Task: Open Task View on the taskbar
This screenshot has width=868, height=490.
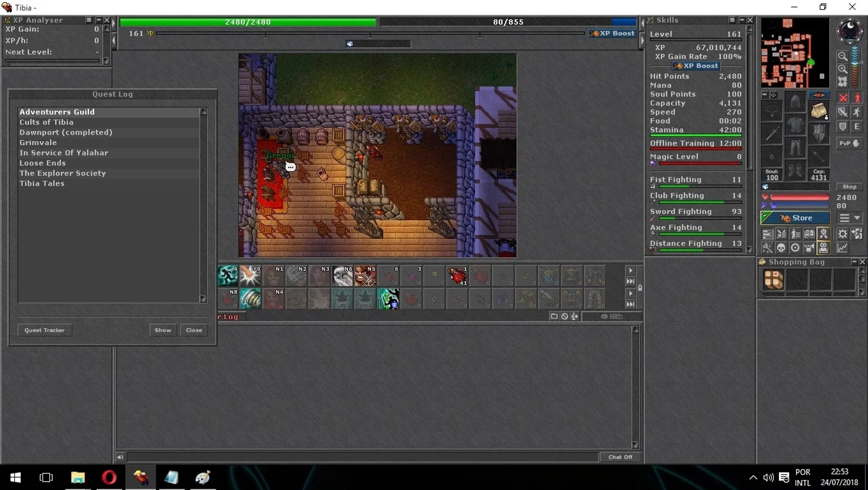Action: pyautogui.click(x=46, y=477)
